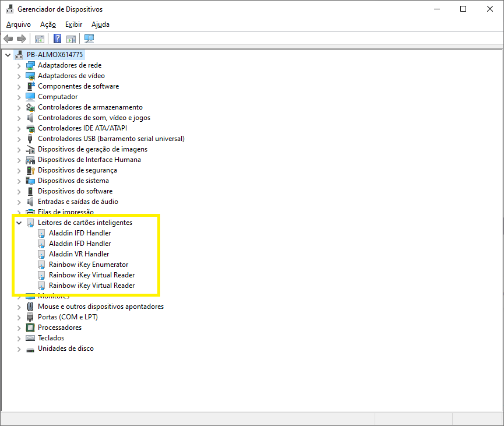
Task: Click the Adaptadores de vídeo icon
Action: click(31, 76)
